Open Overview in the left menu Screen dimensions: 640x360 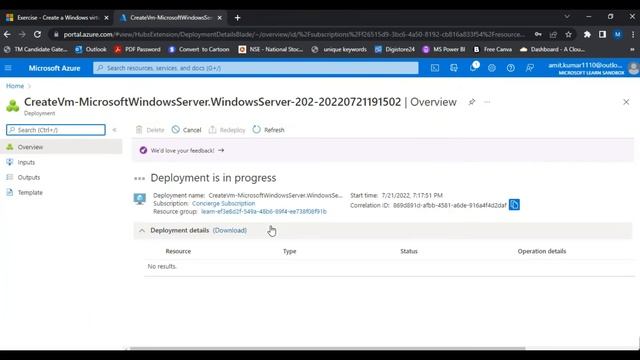61,147
